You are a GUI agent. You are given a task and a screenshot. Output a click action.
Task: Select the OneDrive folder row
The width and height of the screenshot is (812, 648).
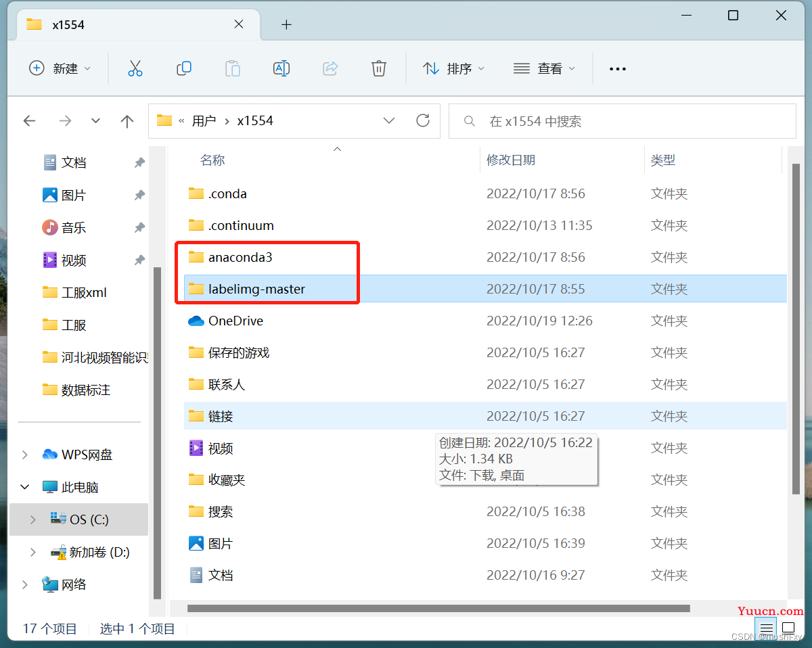tap(485, 321)
